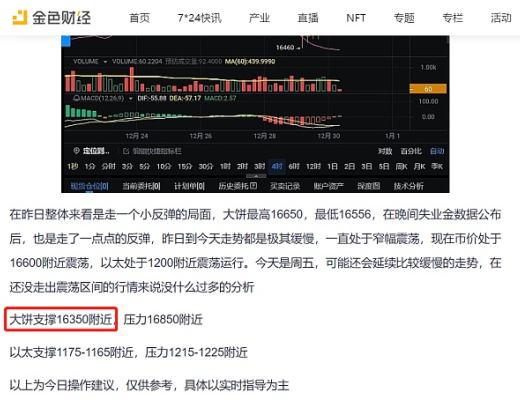Screen dimensions: 520x400
Task: Click the 定位到 locate target icon
Action: pos(76,151)
